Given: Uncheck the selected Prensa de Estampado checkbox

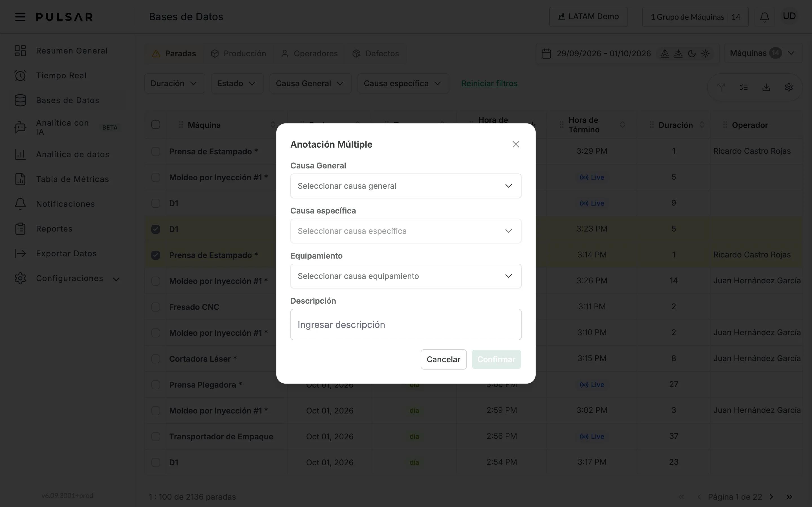Looking at the screenshot, I should (x=155, y=255).
